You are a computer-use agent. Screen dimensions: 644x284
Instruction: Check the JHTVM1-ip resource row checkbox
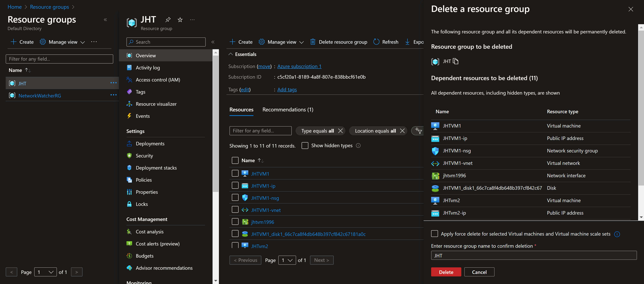pyautogui.click(x=235, y=185)
